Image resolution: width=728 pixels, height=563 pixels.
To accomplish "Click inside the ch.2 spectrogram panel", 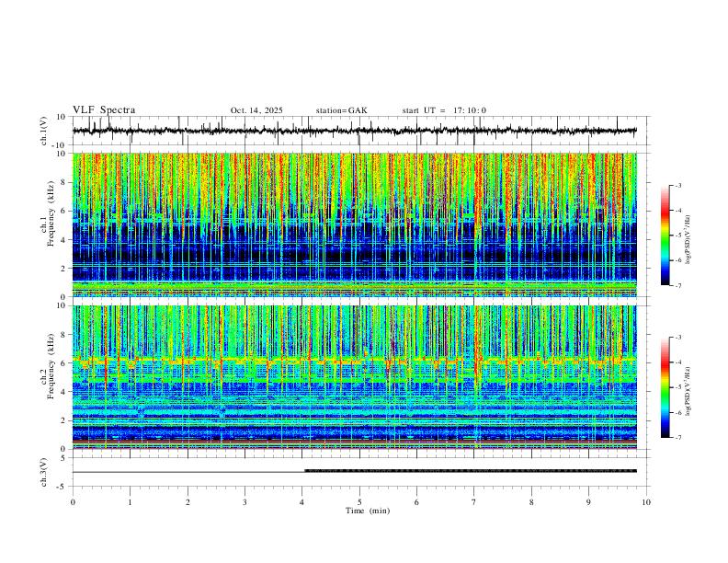I will (354, 377).
